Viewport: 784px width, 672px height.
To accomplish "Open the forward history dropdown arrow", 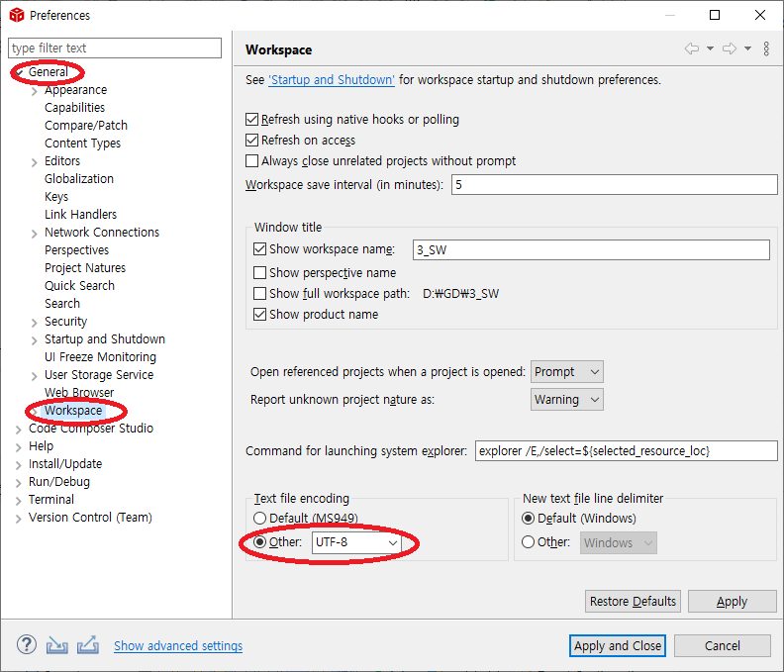I will point(747,48).
